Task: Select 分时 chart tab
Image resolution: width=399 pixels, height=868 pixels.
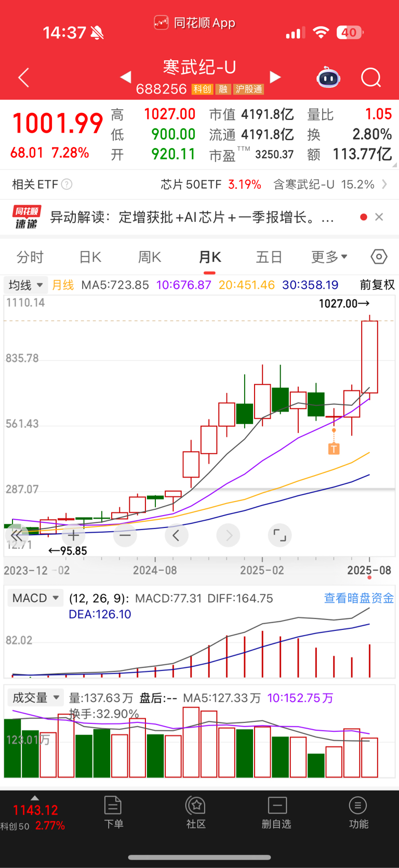Action: coord(30,257)
